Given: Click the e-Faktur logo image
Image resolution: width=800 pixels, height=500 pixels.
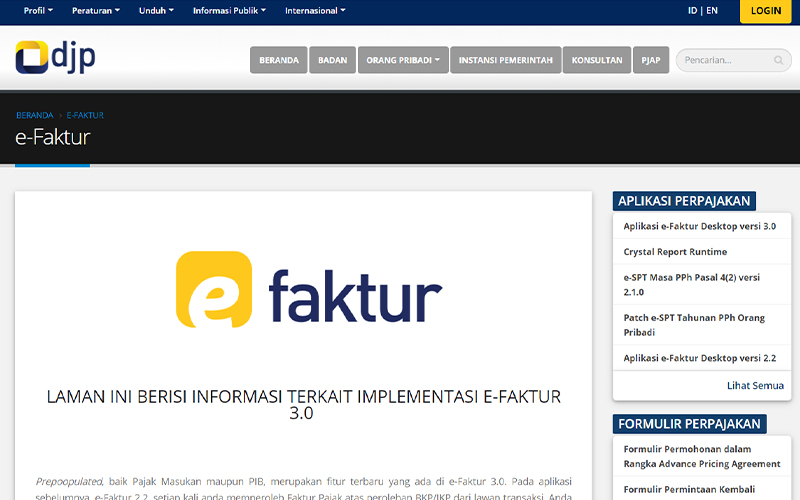Looking at the screenshot, I should click(x=309, y=289).
